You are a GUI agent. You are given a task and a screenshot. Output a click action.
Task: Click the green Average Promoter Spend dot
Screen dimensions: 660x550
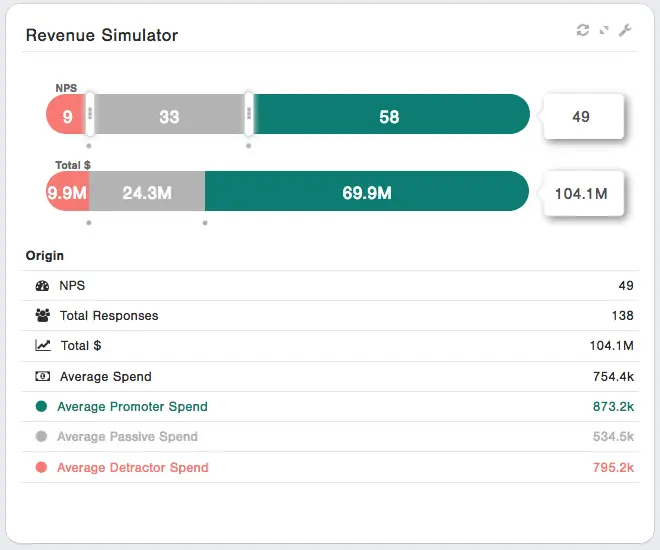pos(41,407)
